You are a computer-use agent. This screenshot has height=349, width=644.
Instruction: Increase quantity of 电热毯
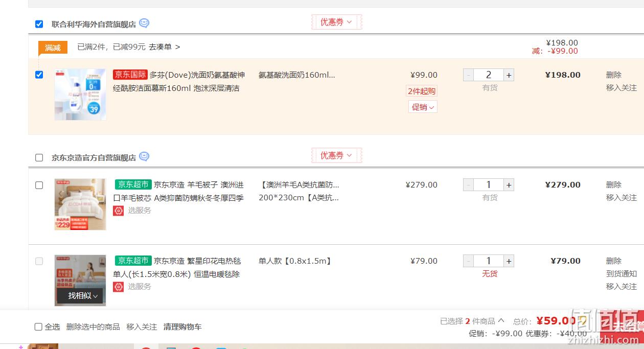(509, 261)
